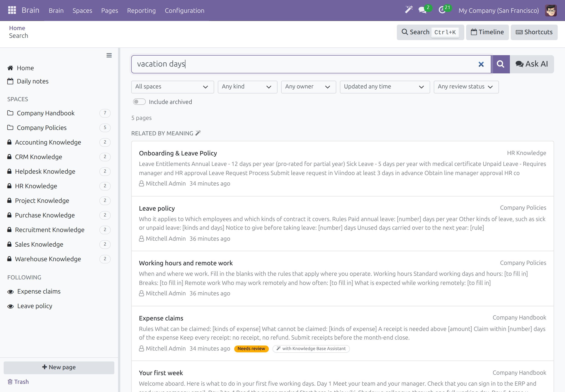Open the chat messages icon with badge 2
The image size is (565, 392).
pyautogui.click(x=425, y=10)
